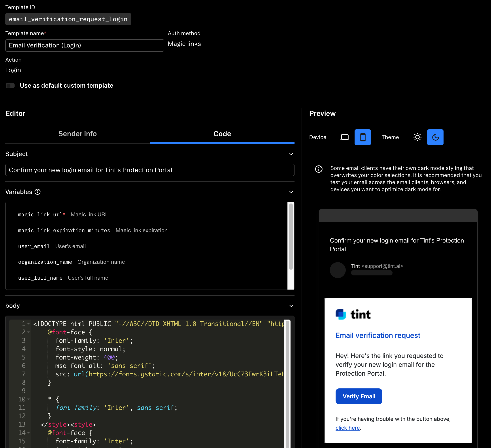491x448 pixels.
Task: Collapse the code fold at line 2
Action: click(28, 332)
